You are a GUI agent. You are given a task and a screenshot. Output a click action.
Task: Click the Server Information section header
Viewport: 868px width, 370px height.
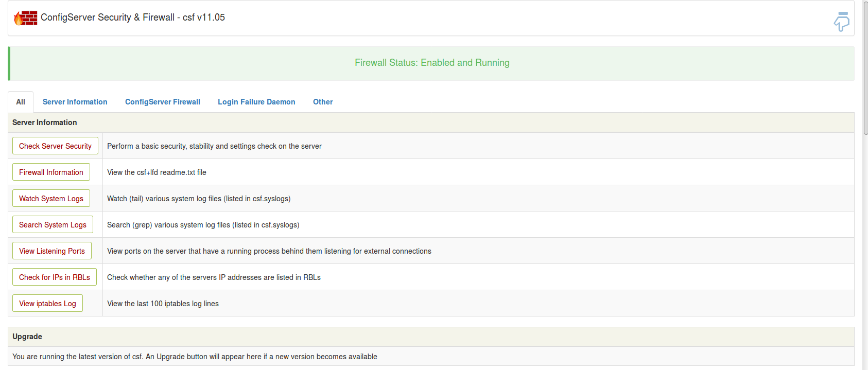[431, 122]
